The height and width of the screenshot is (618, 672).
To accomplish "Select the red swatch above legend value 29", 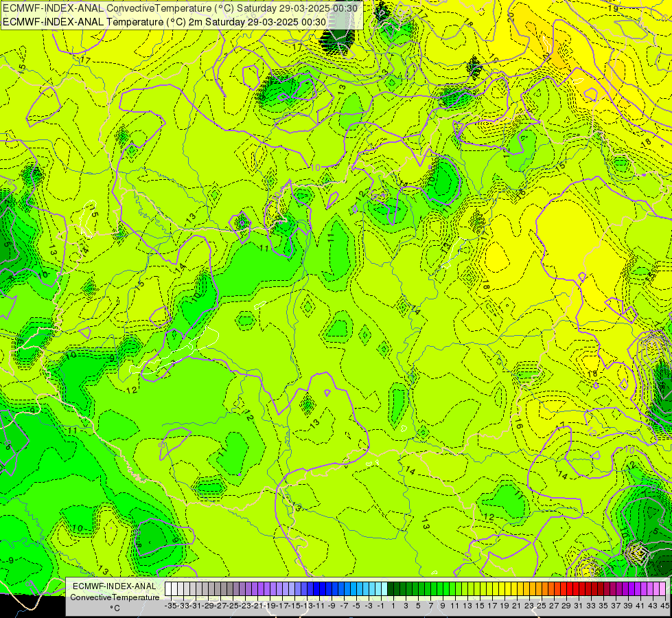I will [563, 588].
